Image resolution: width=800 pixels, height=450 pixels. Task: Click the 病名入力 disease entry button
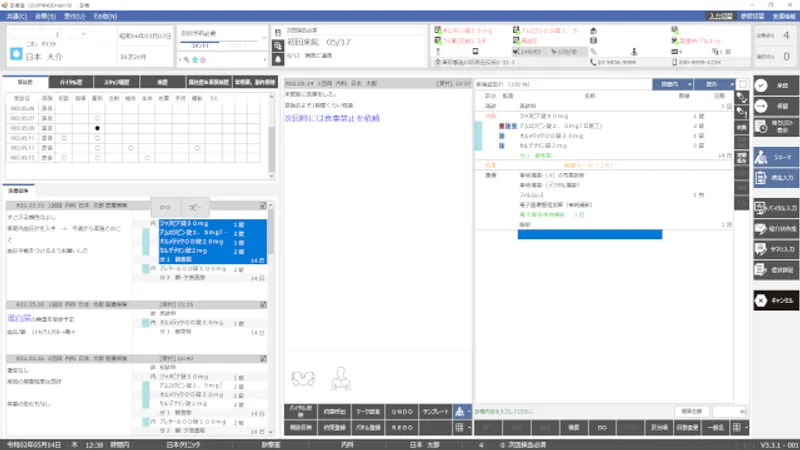pyautogui.click(x=775, y=177)
